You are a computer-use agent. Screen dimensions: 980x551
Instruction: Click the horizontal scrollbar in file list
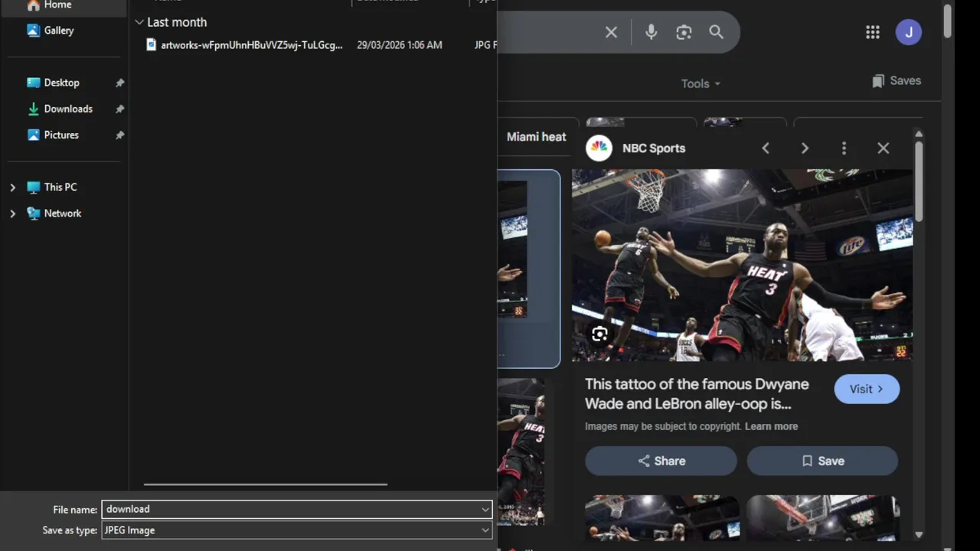(265, 484)
